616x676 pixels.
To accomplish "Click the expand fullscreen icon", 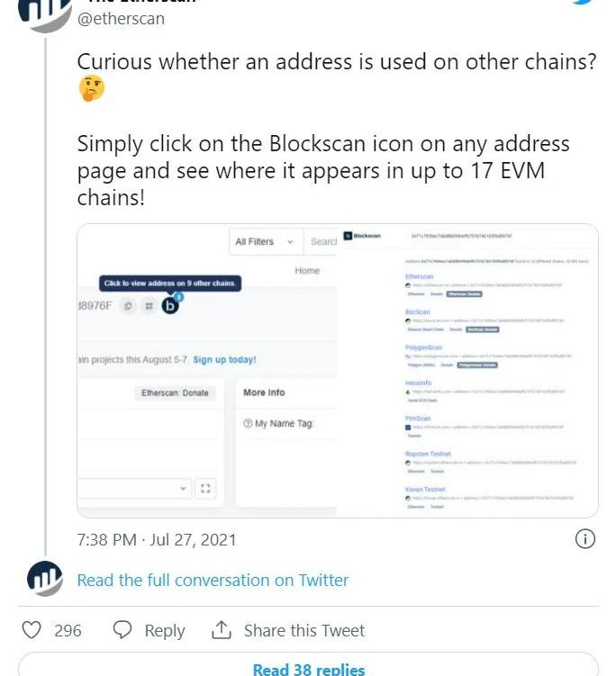I will coord(206,488).
